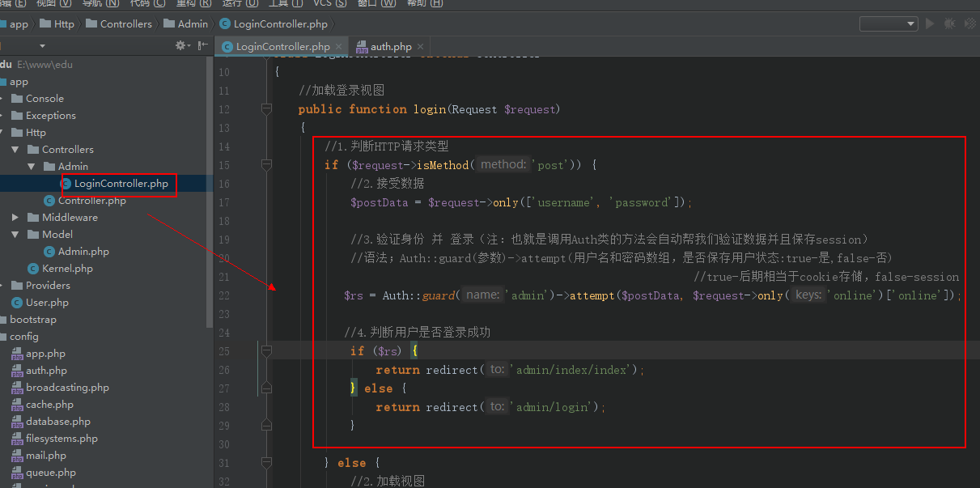Switch to the auth.php tab

click(x=390, y=47)
